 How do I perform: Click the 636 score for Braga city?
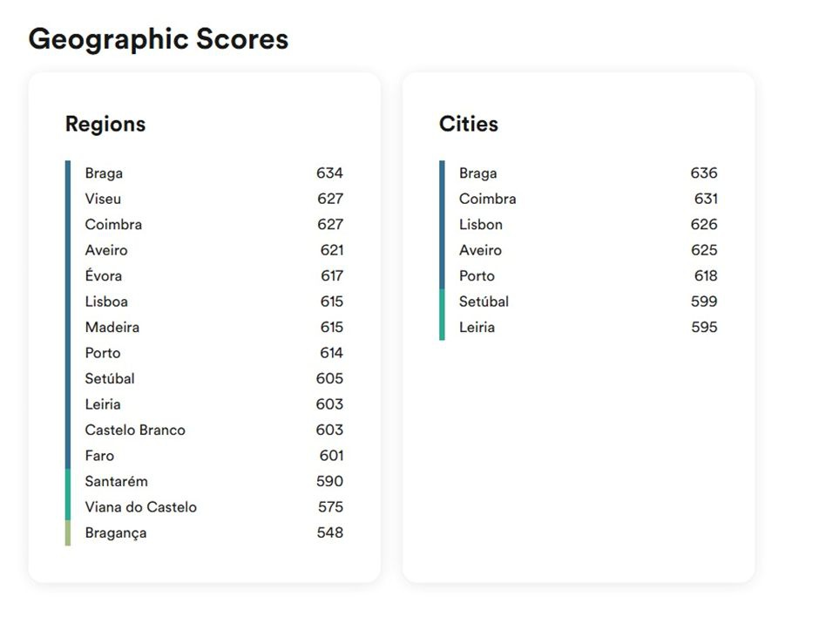(x=704, y=173)
